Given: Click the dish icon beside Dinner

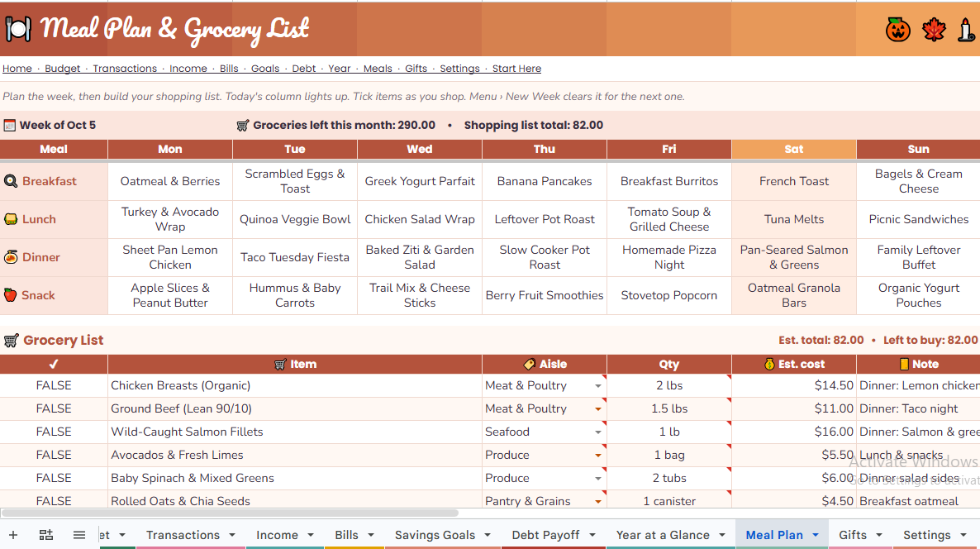Looking at the screenshot, I should click(x=11, y=257).
